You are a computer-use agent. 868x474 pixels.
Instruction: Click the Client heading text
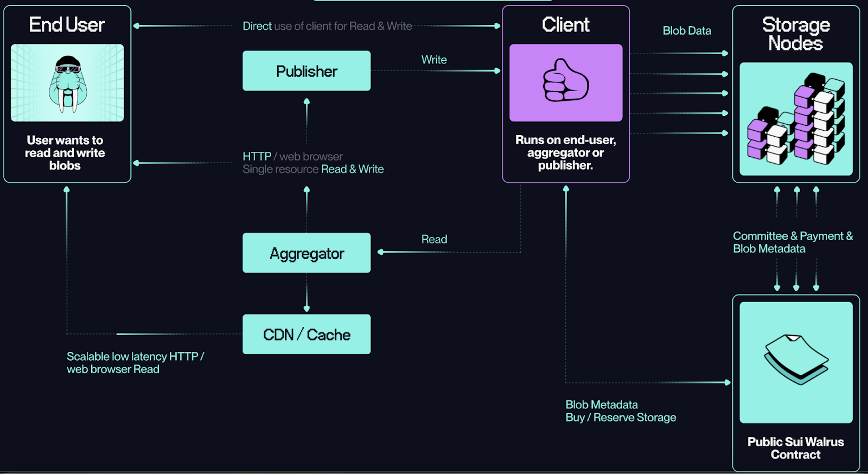(565, 25)
